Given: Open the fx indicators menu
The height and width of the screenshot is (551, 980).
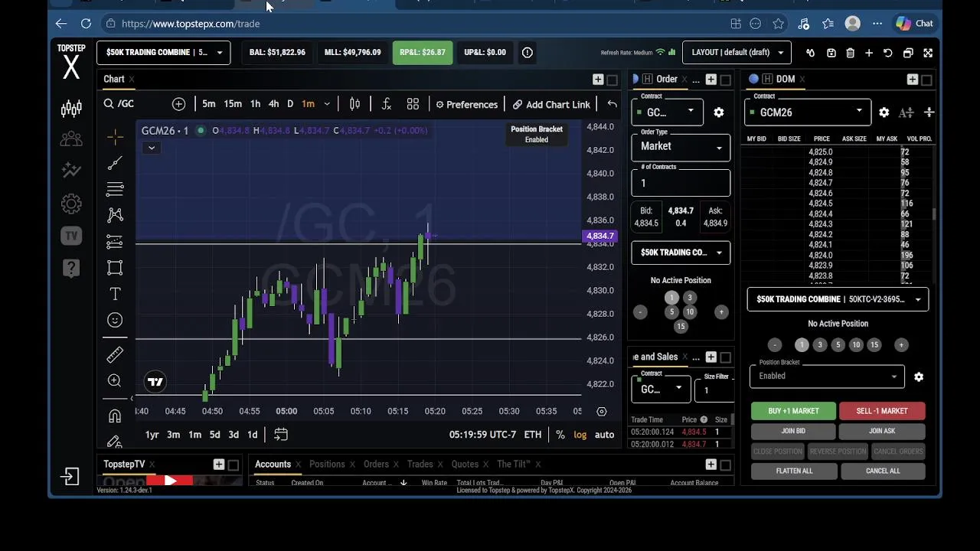Looking at the screenshot, I should click(x=387, y=104).
